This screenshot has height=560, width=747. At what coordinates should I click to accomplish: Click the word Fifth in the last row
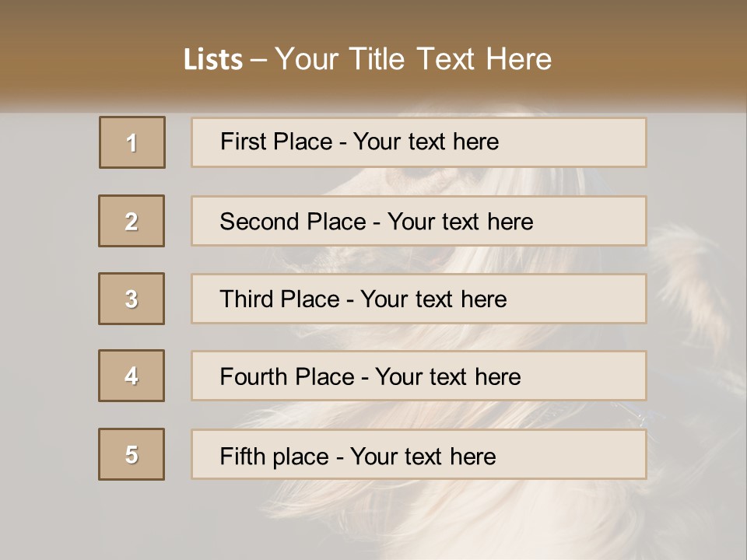242,456
